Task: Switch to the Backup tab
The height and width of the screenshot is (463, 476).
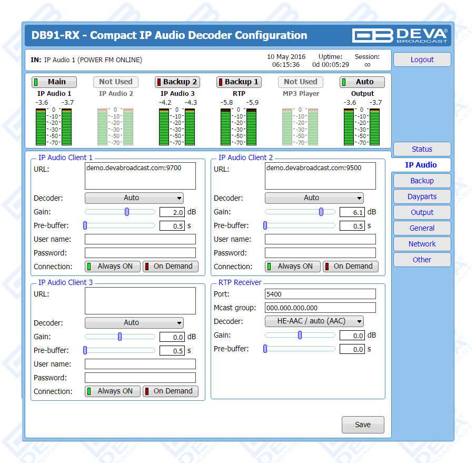Action: 422,181
